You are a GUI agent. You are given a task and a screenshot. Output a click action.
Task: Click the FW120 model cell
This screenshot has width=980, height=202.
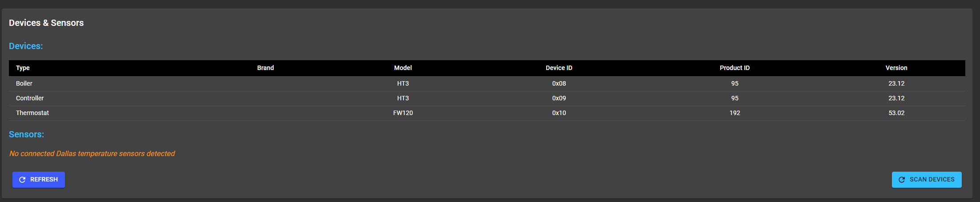click(403, 113)
